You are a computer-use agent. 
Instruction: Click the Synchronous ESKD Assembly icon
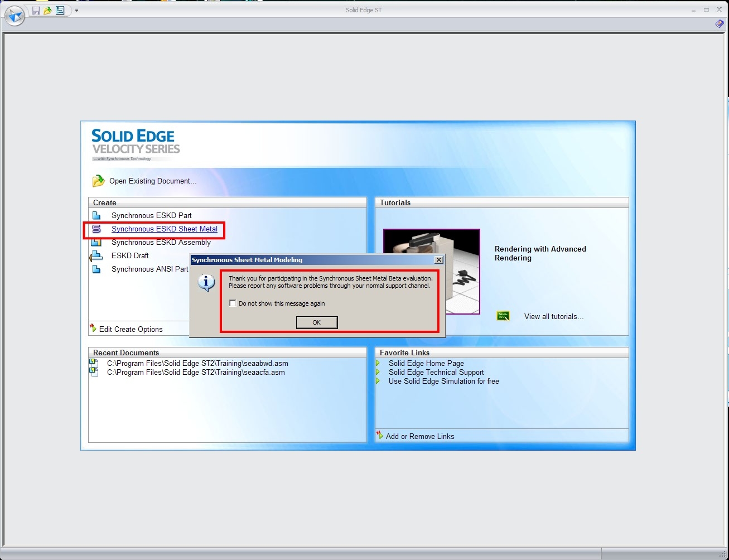(96, 242)
